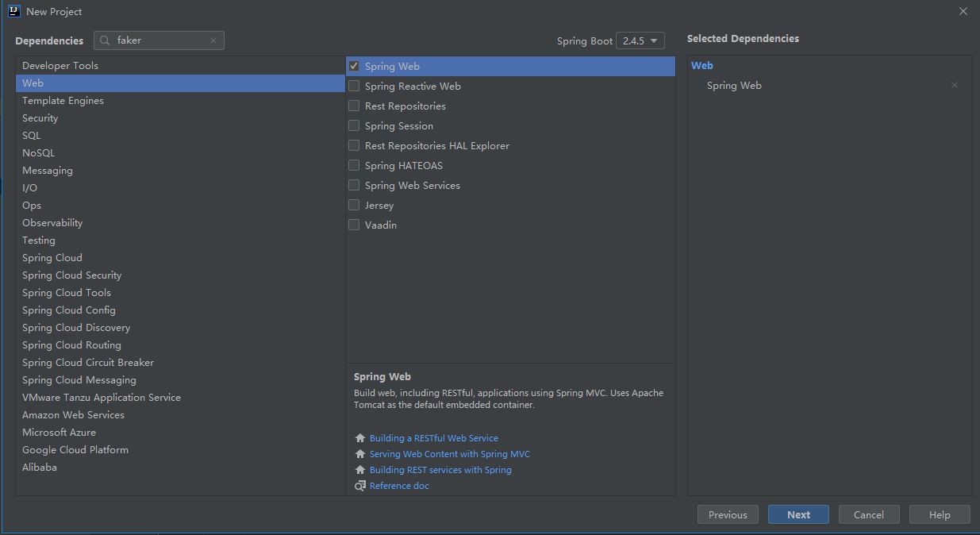Click the magnifier icon in search box
Image resolution: width=980 pixels, height=535 pixels.
coord(105,40)
